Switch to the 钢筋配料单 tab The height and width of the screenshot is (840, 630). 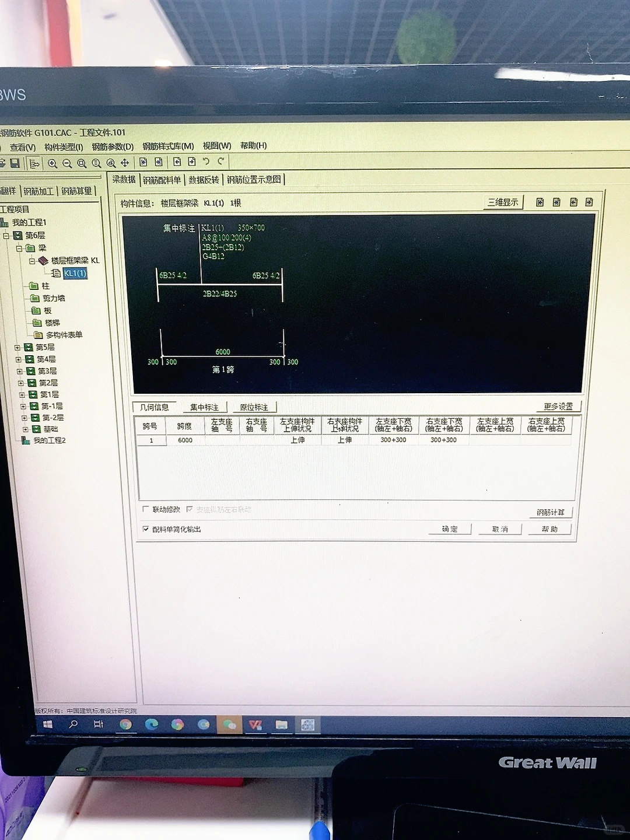click(x=162, y=180)
